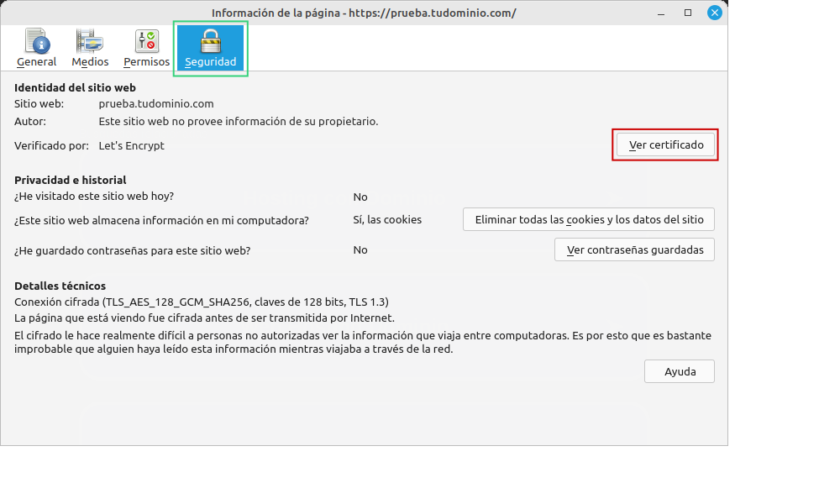The image size is (840, 504).
Task: Click the prueba.tudominio.com site name value
Action: 156,104
